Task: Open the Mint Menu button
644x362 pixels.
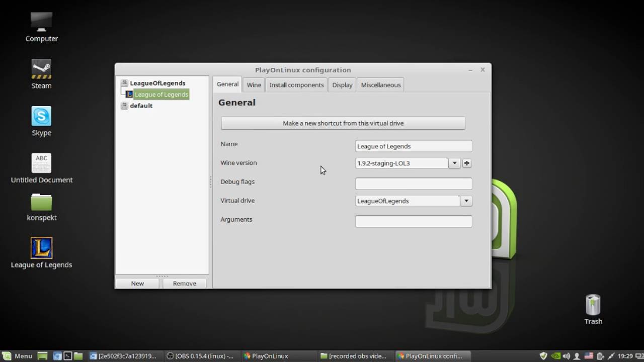Action: point(18,356)
